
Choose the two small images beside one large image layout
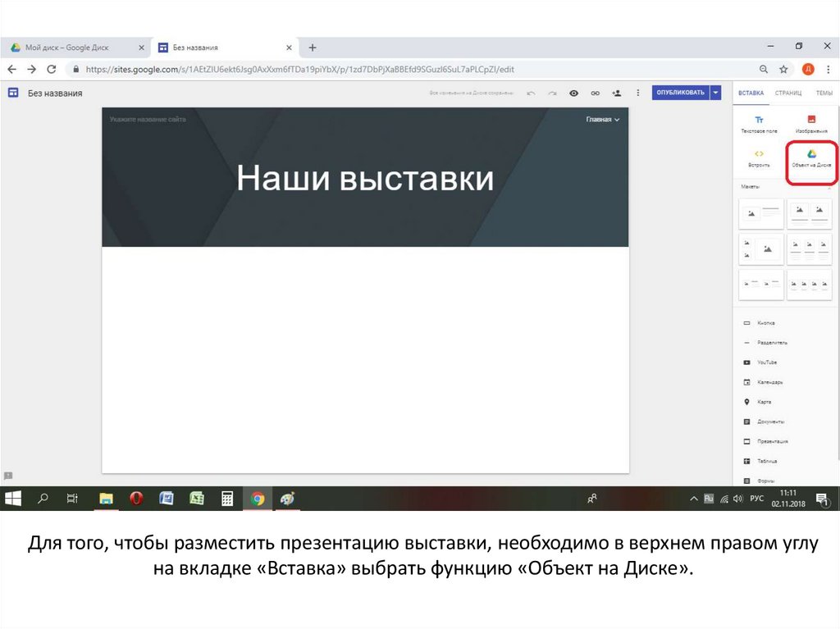coord(760,248)
